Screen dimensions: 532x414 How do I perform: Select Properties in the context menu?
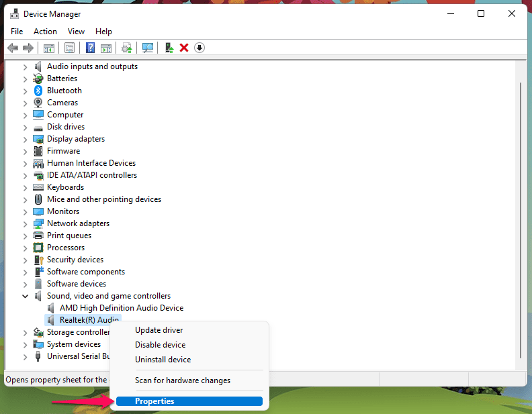pyautogui.click(x=189, y=401)
